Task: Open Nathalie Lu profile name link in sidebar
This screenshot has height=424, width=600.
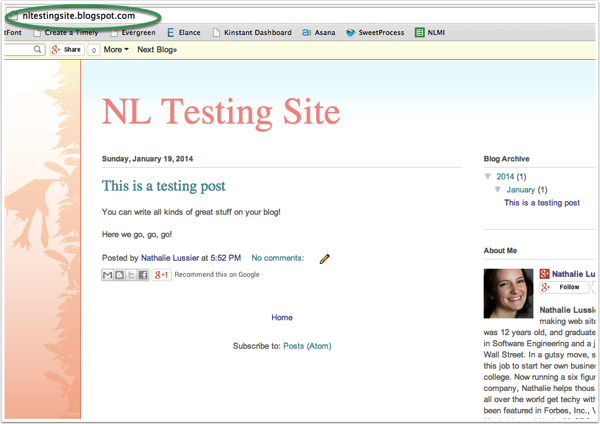Action: click(x=573, y=274)
